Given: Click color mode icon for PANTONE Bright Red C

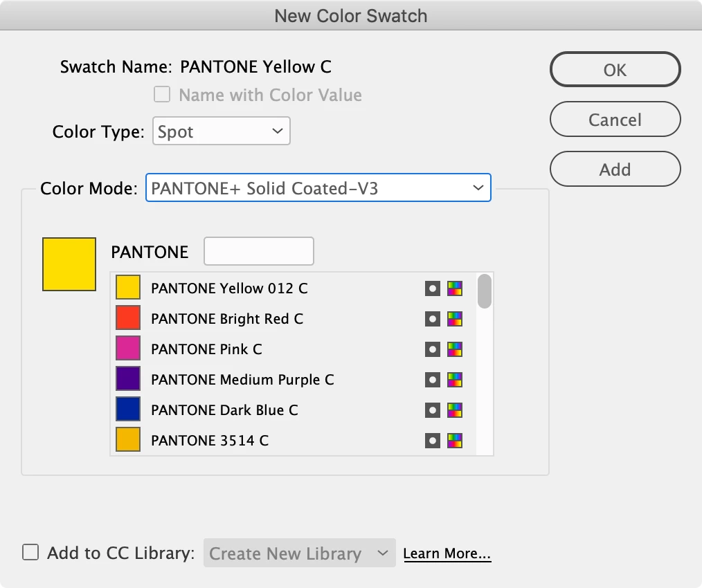Looking at the screenshot, I should click(x=455, y=319).
